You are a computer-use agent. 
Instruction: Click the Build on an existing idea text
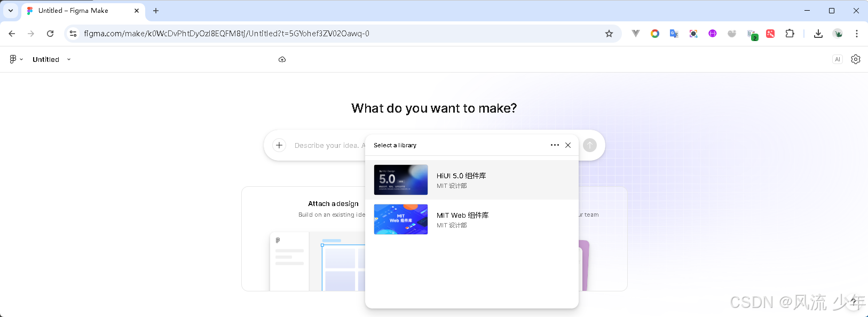click(x=332, y=215)
